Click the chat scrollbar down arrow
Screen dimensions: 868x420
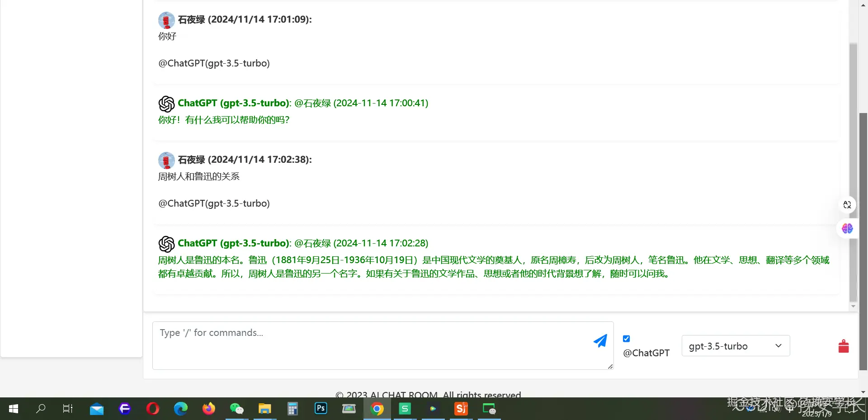[853, 307]
